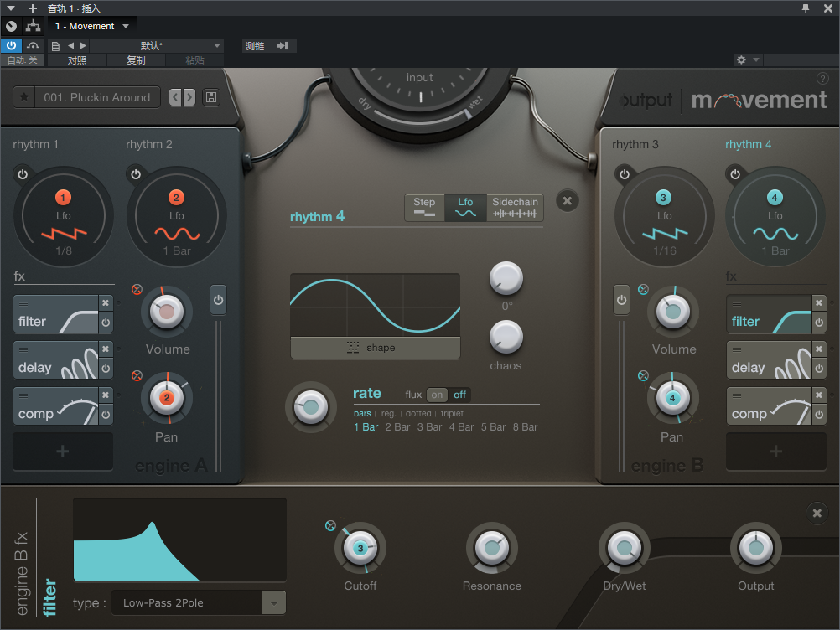The height and width of the screenshot is (630, 840).
Task: Toggle rhythm 1 power button
Action: [23, 174]
